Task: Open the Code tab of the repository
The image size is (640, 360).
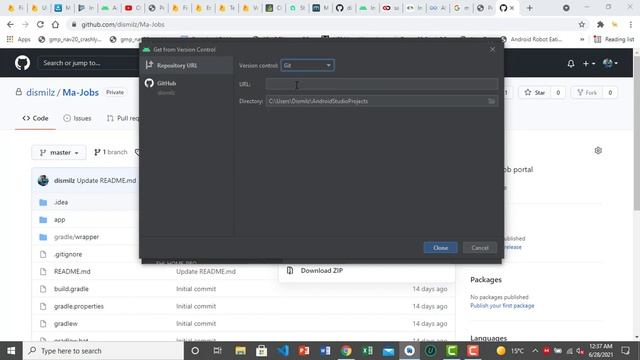Action: [x=36, y=118]
